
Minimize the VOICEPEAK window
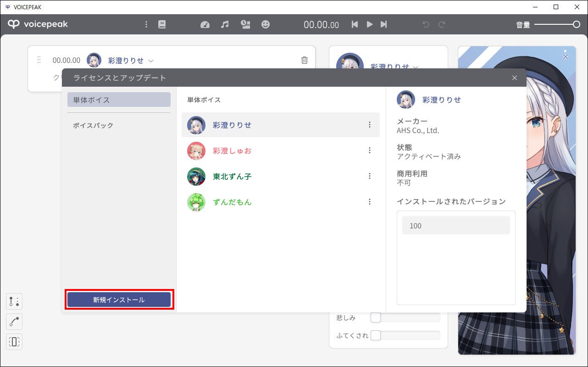click(x=535, y=7)
